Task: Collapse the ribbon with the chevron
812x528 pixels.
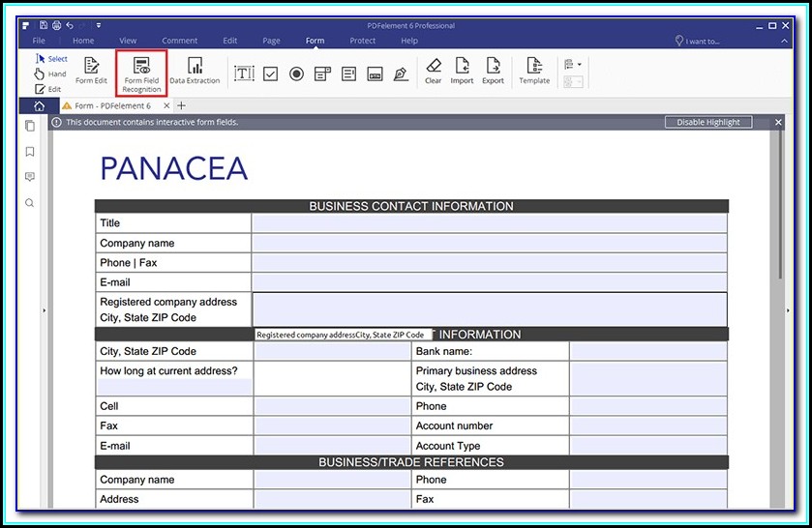Action: click(x=785, y=41)
